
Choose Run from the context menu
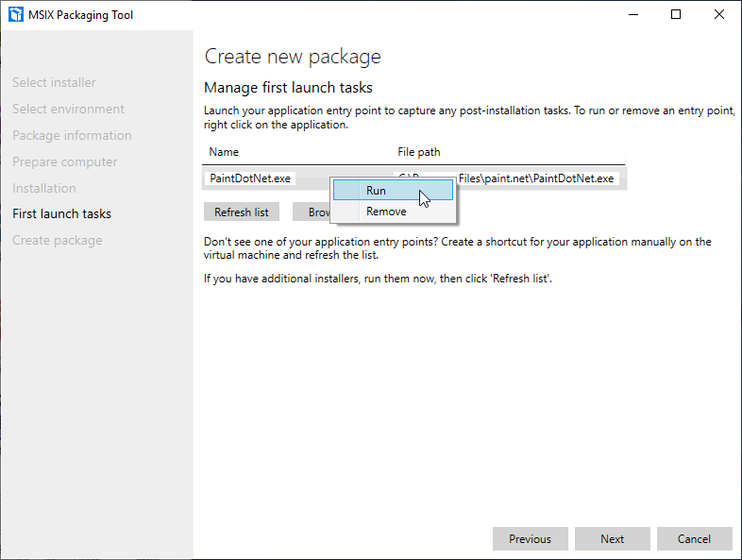[376, 191]
